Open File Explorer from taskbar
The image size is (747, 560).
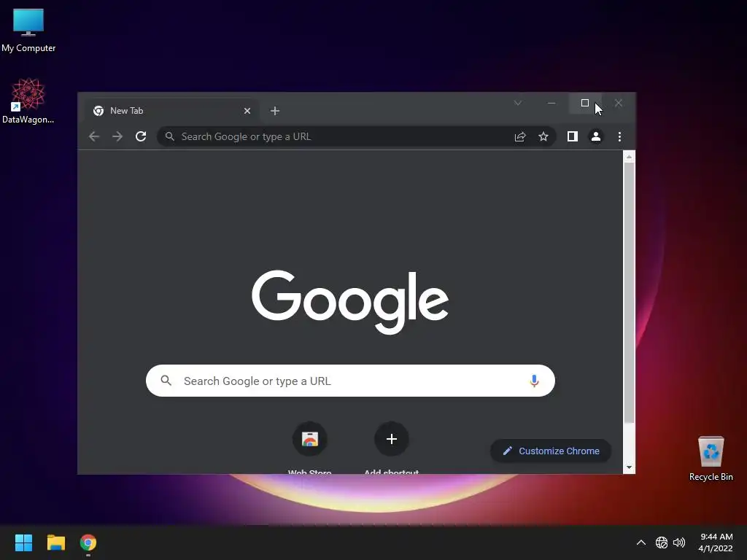click(55, 542)
